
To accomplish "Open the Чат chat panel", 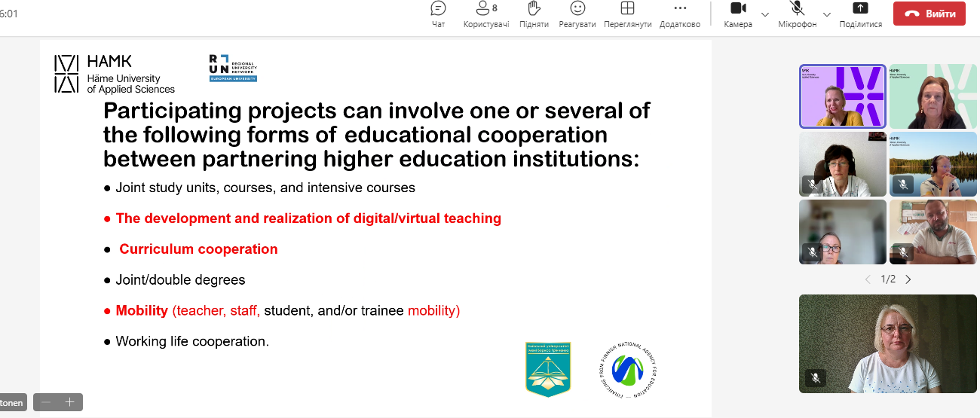I will point(438,15).
